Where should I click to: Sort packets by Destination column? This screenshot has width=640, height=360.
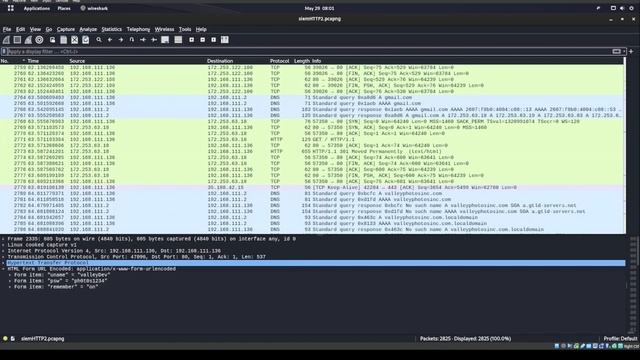[220, 61]
